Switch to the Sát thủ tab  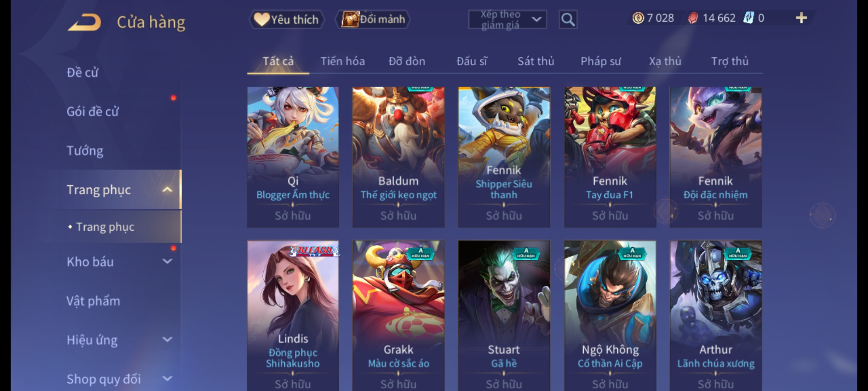point(536,61)
